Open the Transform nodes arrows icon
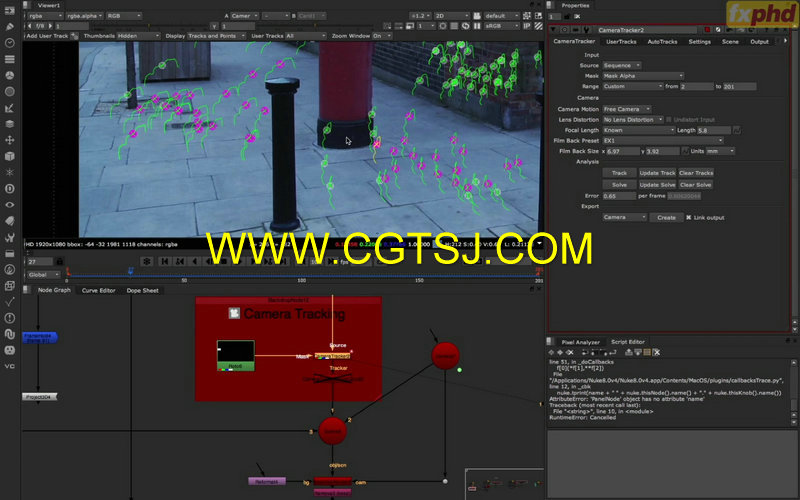Viewport: 800px width, 500px height. pos(9,140)
